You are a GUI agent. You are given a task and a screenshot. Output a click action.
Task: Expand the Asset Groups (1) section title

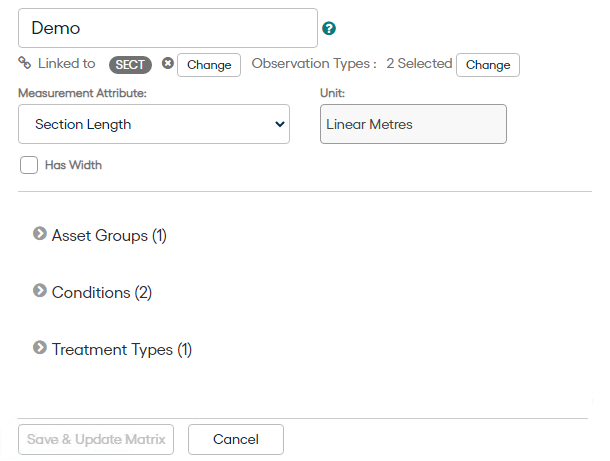pyautogui.click(x=109, y=235)
